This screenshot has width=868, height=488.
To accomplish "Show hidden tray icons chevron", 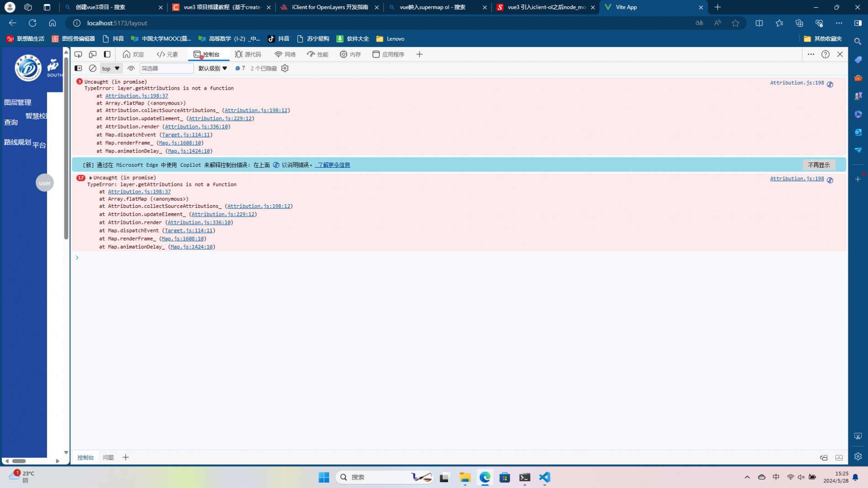I will [x=747, y=477].
